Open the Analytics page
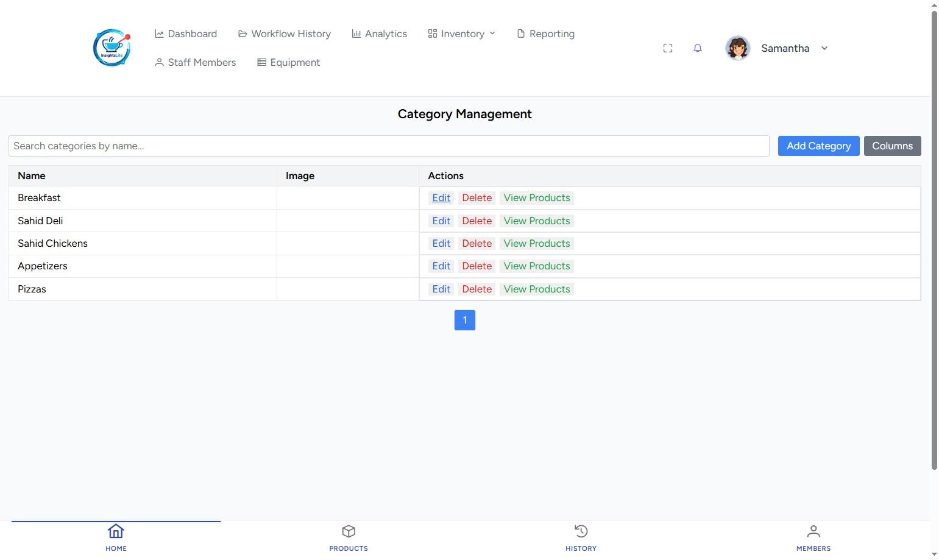This screenshot has width=939, height=560. (x=379, y=34)
